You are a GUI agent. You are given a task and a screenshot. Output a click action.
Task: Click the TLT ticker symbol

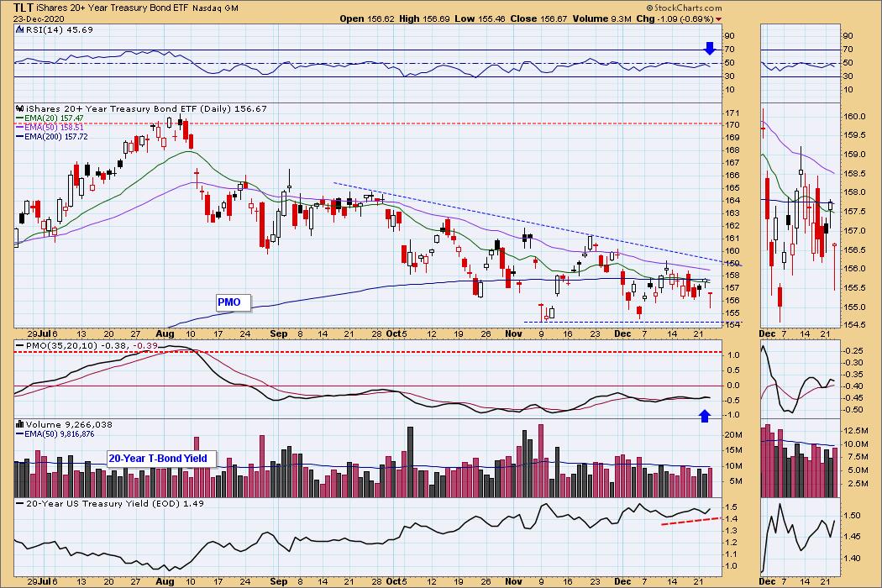point(23,8)
